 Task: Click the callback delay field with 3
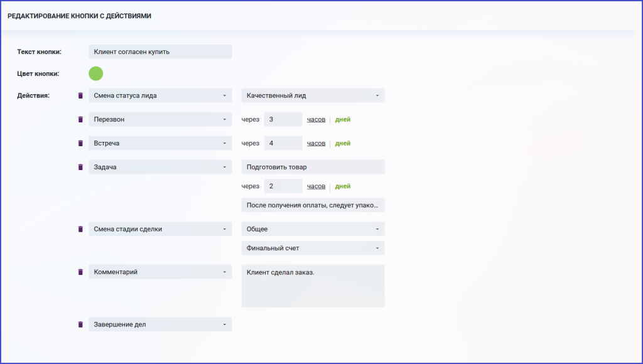tap(283, 119)
